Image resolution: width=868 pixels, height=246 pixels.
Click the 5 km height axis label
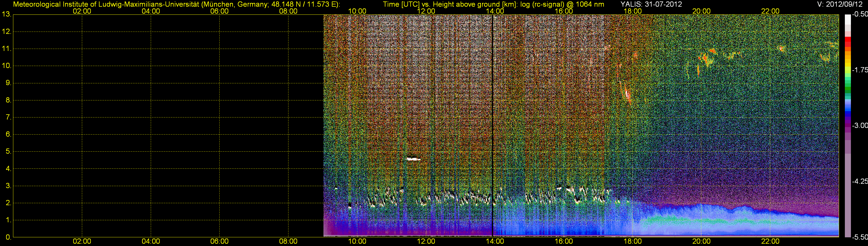[x=8, y=152]
